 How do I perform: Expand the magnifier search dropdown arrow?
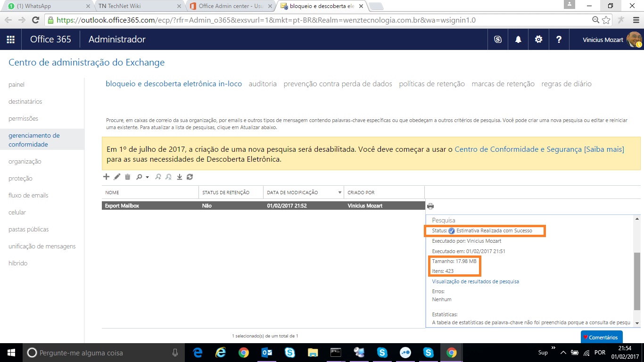[147, 177]
